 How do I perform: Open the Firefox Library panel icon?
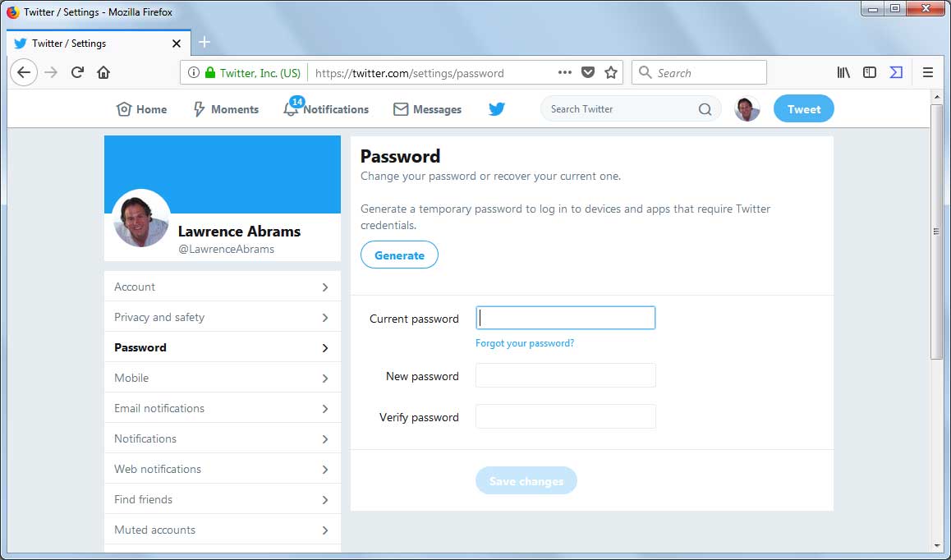[843, 72]
